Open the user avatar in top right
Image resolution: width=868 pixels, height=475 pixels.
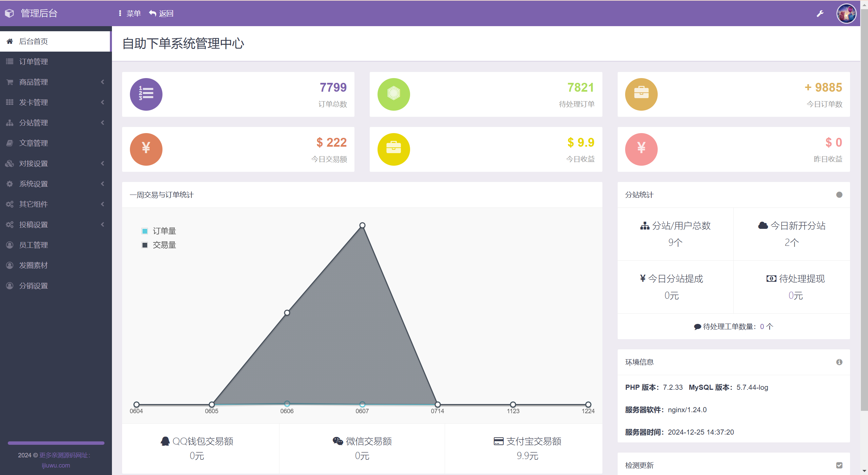point(846,14)
